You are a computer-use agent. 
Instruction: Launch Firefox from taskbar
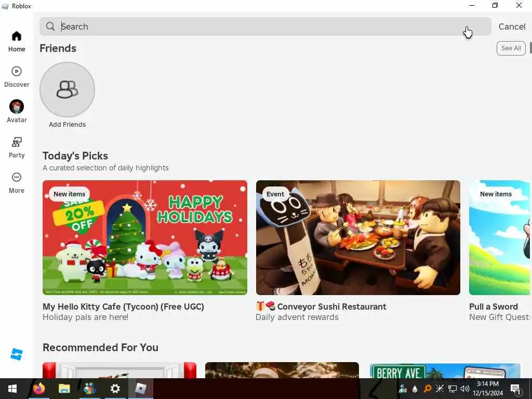[x=38, y=389]
